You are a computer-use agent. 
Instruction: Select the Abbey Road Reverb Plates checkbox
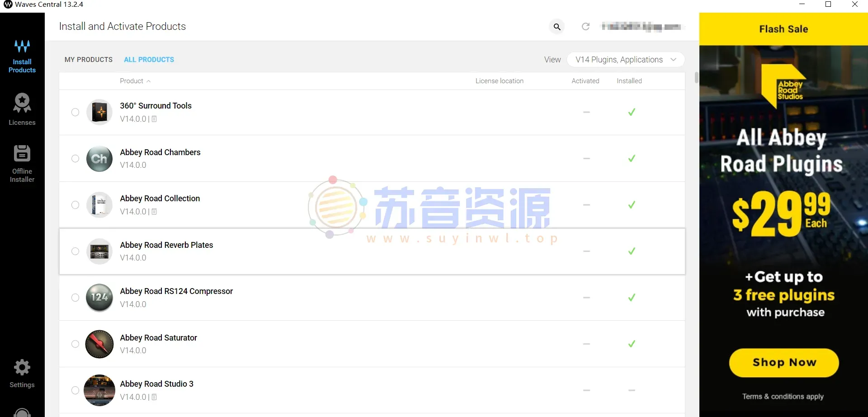(75, 251)
